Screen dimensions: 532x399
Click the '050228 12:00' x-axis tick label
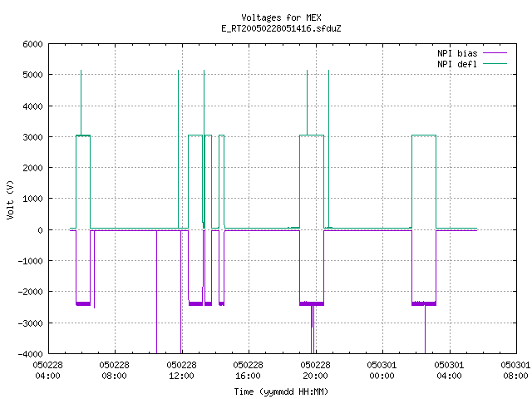click(181, 371)
